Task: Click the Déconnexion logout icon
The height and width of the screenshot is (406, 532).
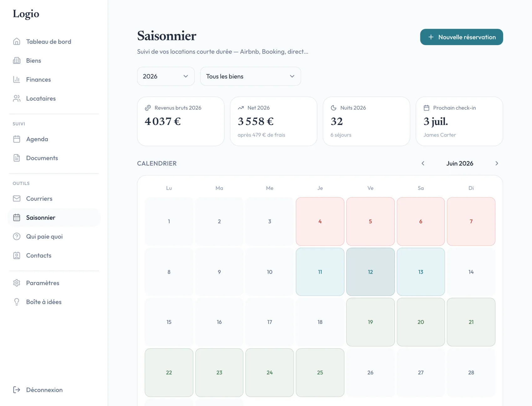Action: click(17, 390)
